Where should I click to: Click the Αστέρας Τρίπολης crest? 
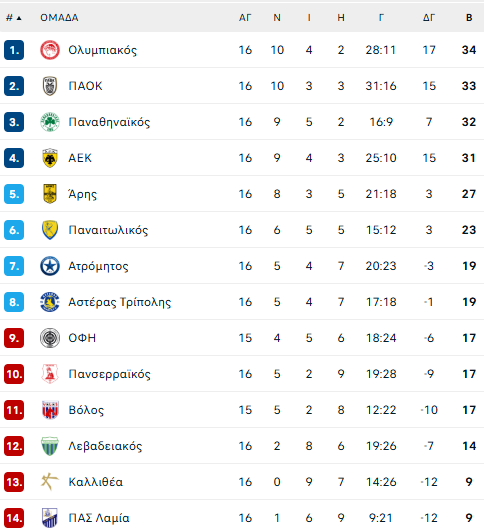[50, 302]
